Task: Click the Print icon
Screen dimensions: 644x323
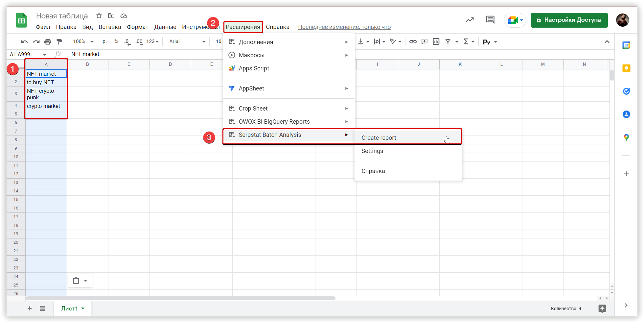Action: pyautogui.click(x=48, y=42)
